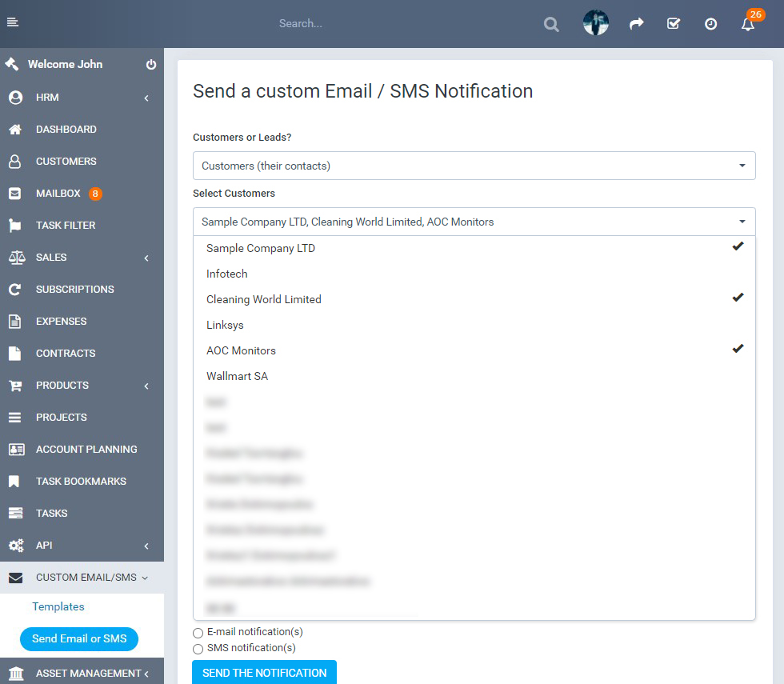The width and height of the screenshot is (784, 684).
Task: Select the SMS notification(s) radio button
Action: [x=198, y=649]
